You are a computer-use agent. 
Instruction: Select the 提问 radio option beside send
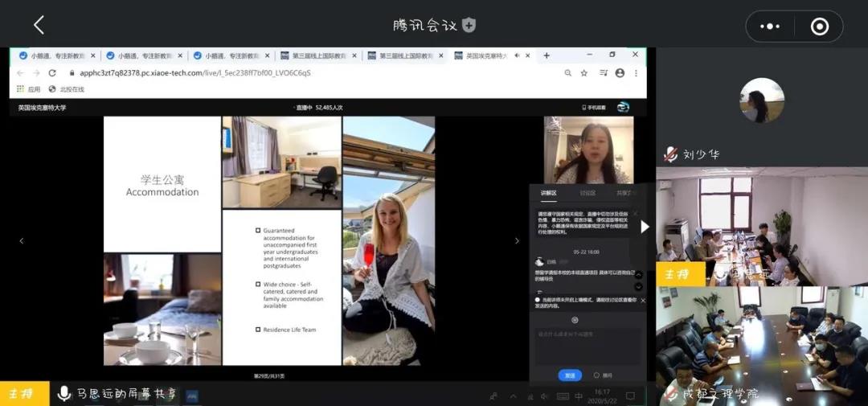tap(596, 375)
